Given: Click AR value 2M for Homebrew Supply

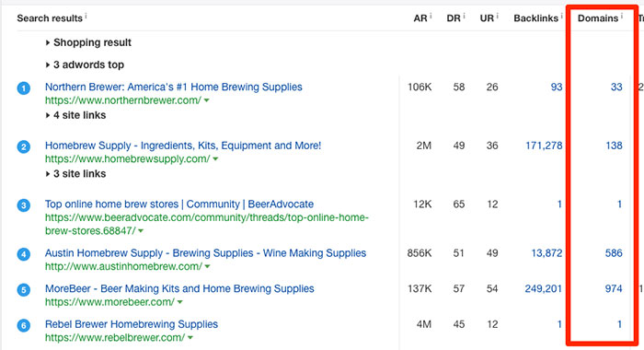Looking at the screenshot, I should (x=423, y=146).
